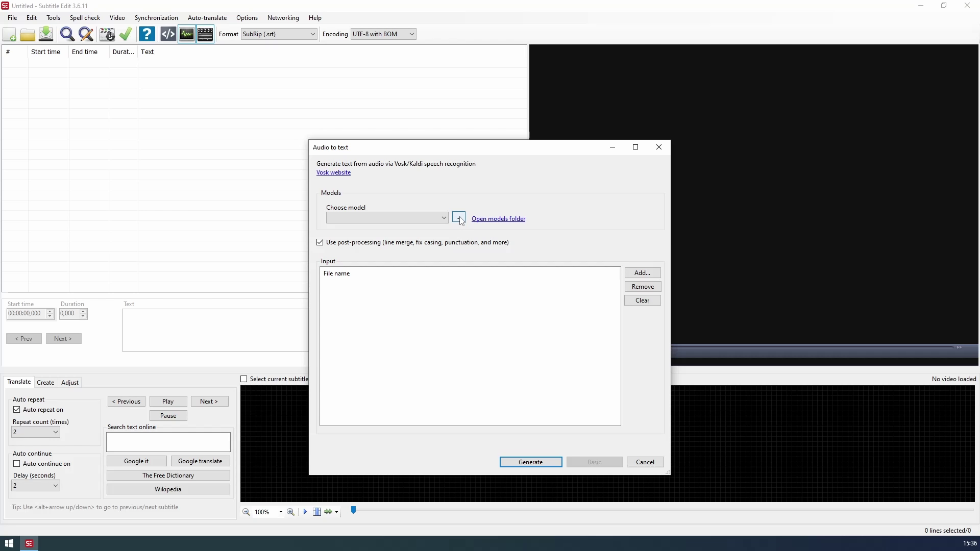Disable Auto repeat on checkbox
Image resolution: width=980 pixels, height=551 pixels.
pyautogui.click(x=17, y=410)
